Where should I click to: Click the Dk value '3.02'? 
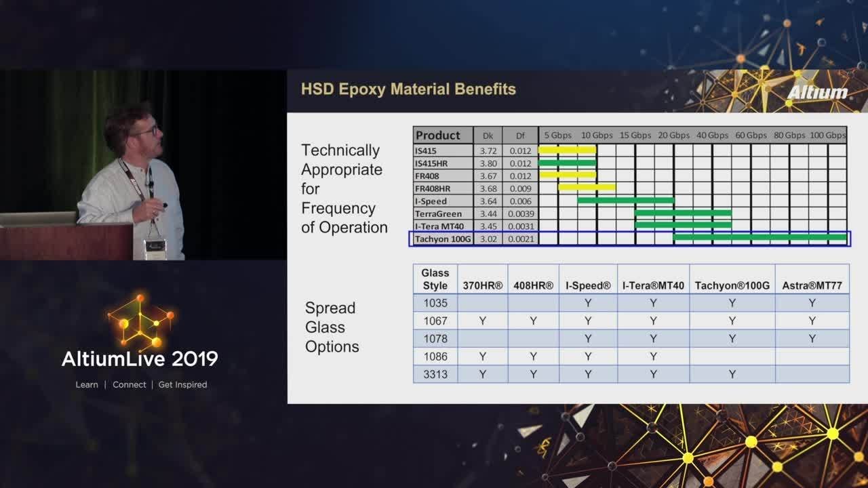pyautogui.click(x=488, y=239)
